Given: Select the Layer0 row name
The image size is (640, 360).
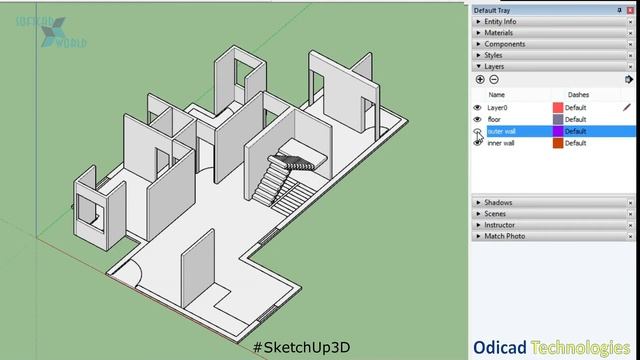Looking at the screenshot, I should click(x=497, y=108).
